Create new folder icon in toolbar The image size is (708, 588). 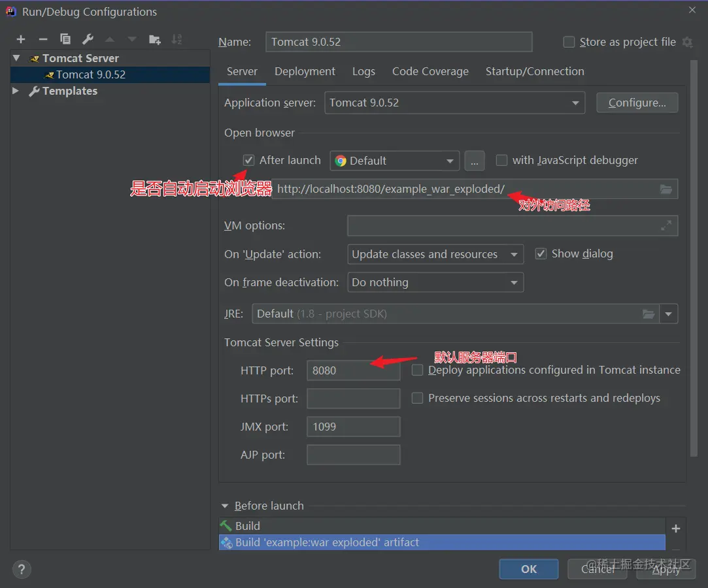(x=155, y=40)
